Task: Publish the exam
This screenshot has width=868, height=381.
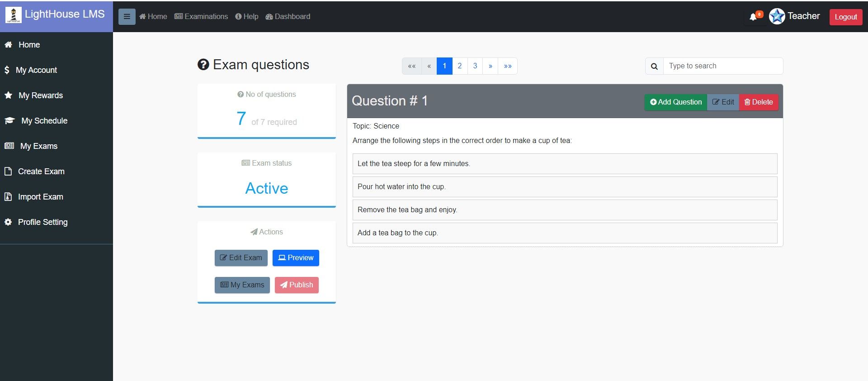Action: click(x=297, y=285)
